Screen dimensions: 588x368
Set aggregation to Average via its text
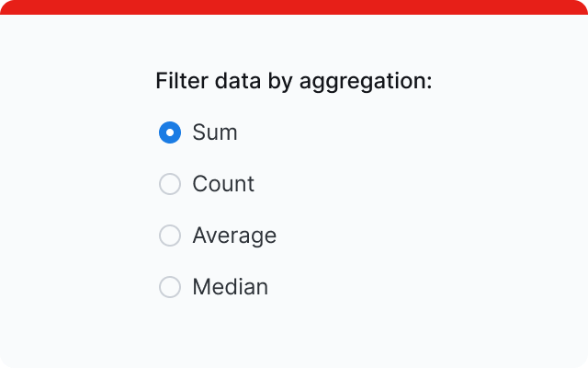coord(234,236)
